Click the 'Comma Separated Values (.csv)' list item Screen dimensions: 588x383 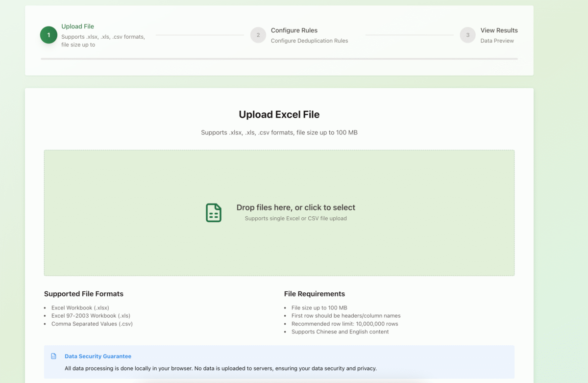(92, 324)
